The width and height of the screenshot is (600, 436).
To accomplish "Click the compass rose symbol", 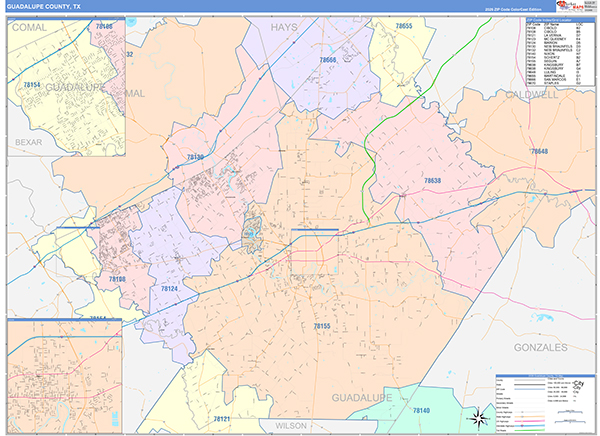I will [x=478, y=418].
